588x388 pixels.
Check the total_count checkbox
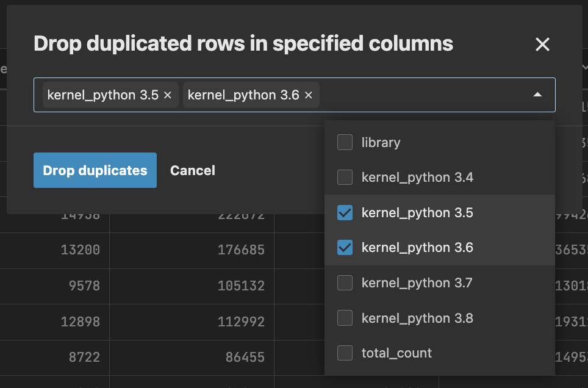coord(345,353)
